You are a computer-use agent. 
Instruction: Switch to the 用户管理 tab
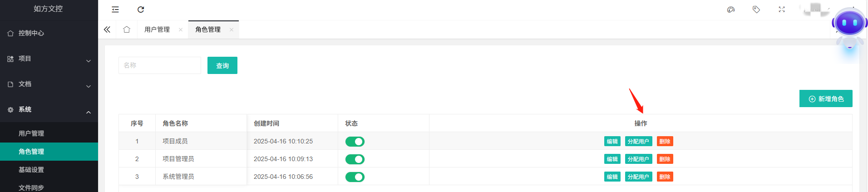point(157,30)
